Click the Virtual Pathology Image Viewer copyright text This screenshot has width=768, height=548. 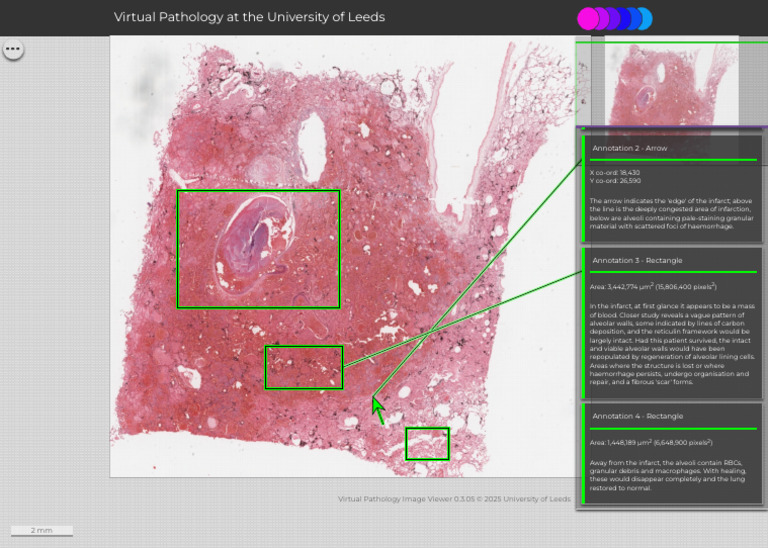pos(453,498)
